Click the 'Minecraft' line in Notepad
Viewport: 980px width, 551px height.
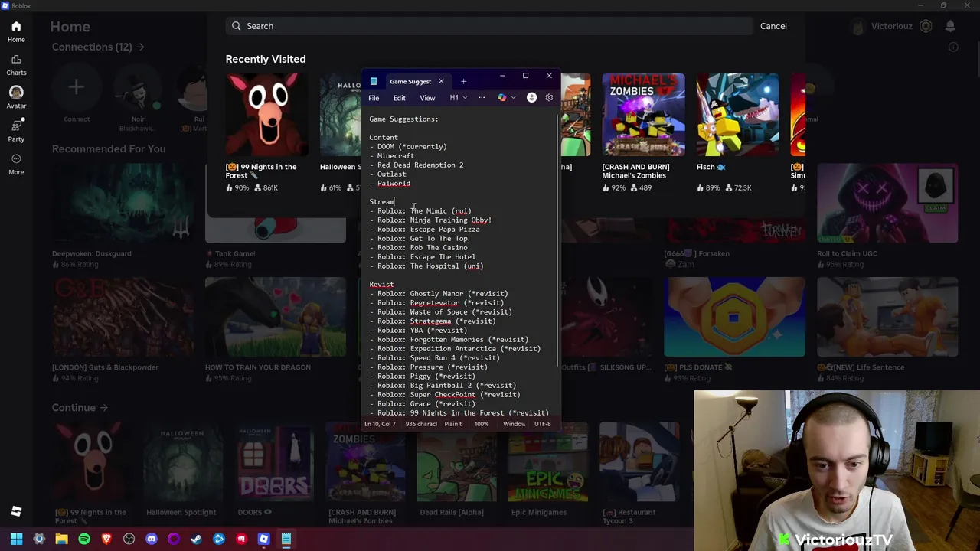pos(392,155)
